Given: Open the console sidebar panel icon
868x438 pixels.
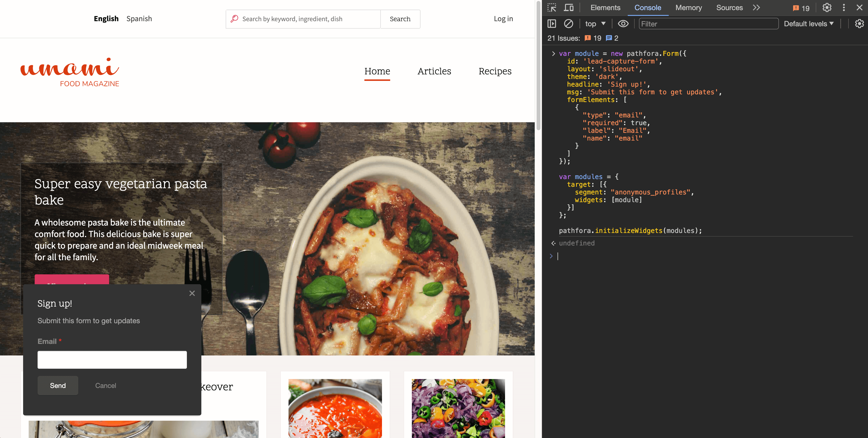Looking at the screenshot, I should [552, 24].
